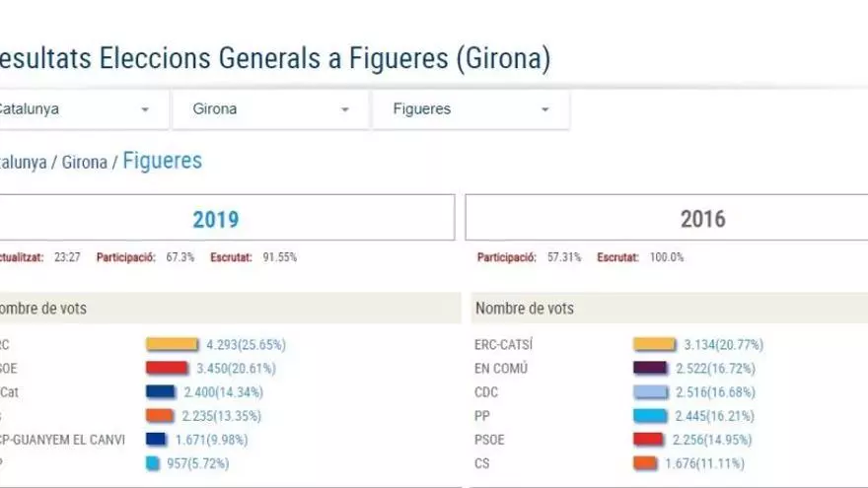The width and height of the screenshot is (868, 488).
Task: Open the Figueres municipality dropdown
Action: click(x=470, y=109)
